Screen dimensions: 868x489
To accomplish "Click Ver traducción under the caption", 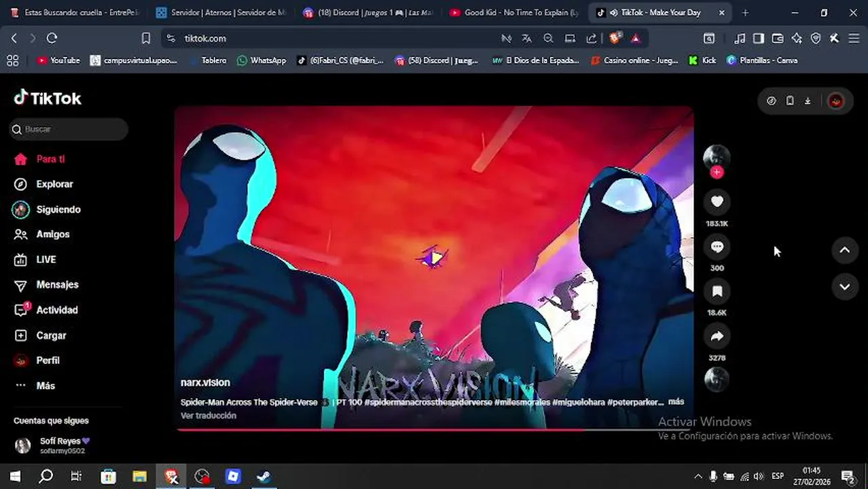I will coord(209,416).
